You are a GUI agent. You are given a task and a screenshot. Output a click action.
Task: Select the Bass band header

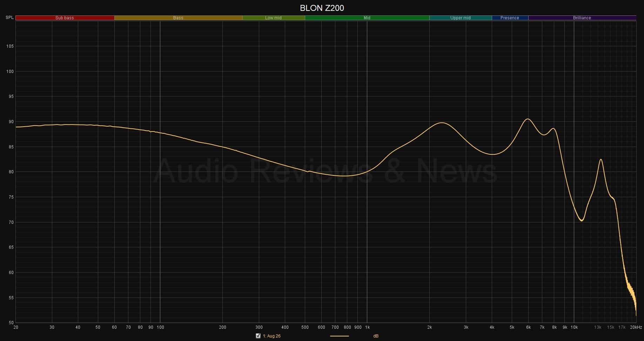pos(178,18)
